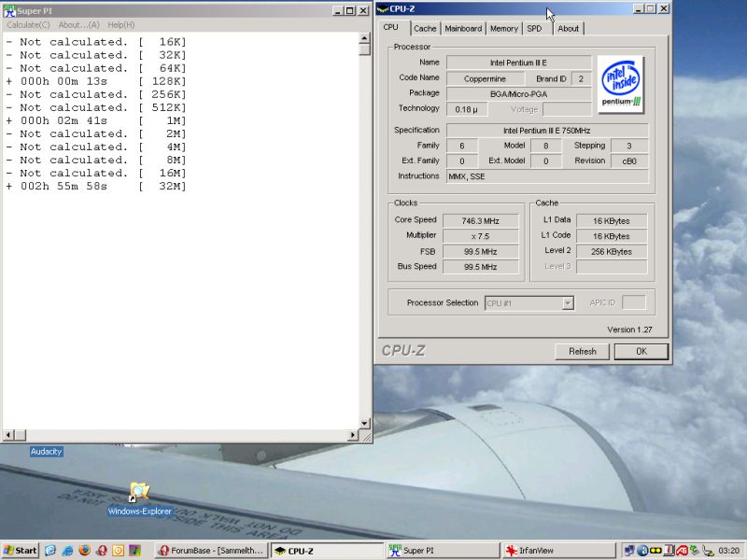
Task: Open the Windows-Explorer desktop shortcut
Action: [139, 498]
